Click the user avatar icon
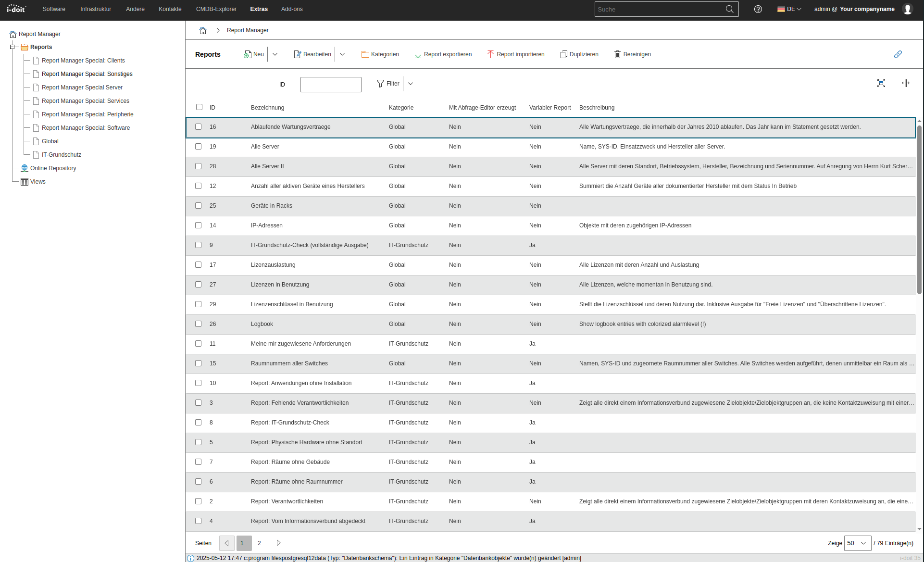Viewport: 924px width, 562px height. point(907,9)
